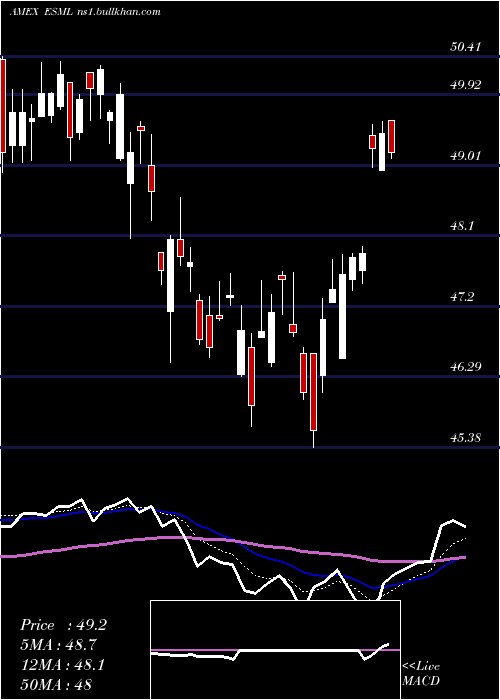This screenshot has height=700, width=500.
Task: Click the 46.29 price level label
Action: (466, 367)
